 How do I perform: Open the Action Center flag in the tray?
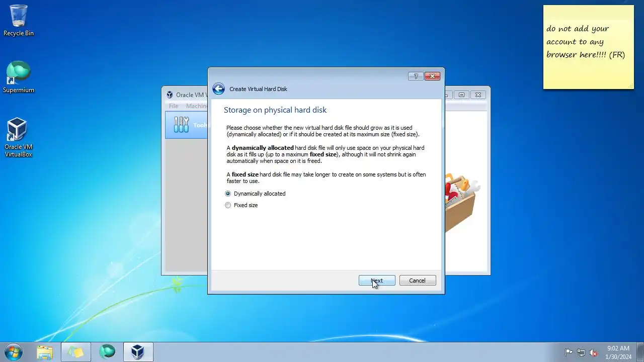point(569,352)
